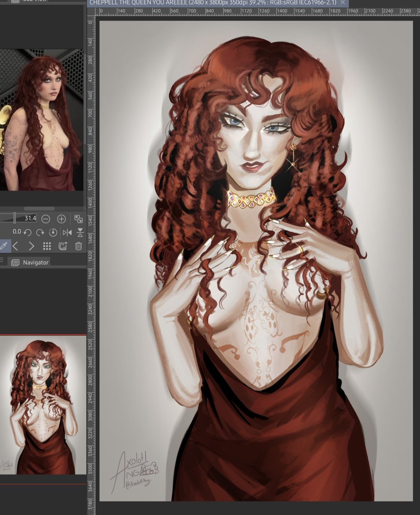Click the Sub View fit-to-panel icon
Screen dimensions: 420x515
[79, 219]
